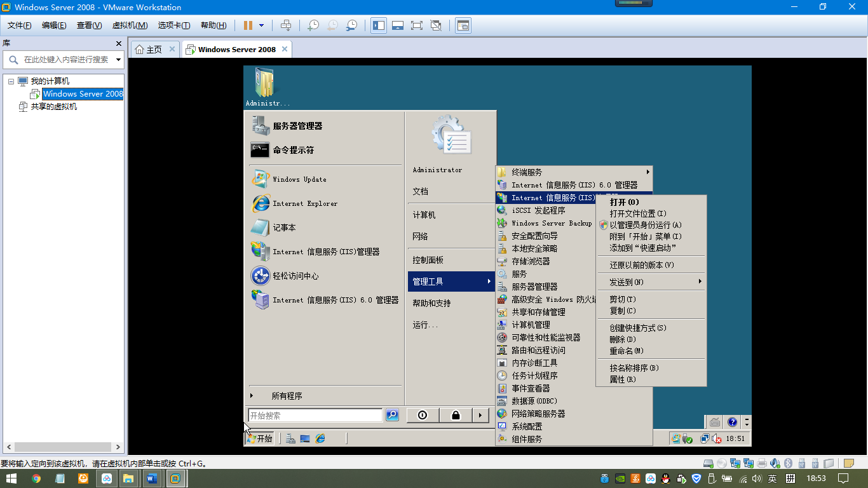Open 数据源 (ODBC) in the admin tools

pos(534,401)
